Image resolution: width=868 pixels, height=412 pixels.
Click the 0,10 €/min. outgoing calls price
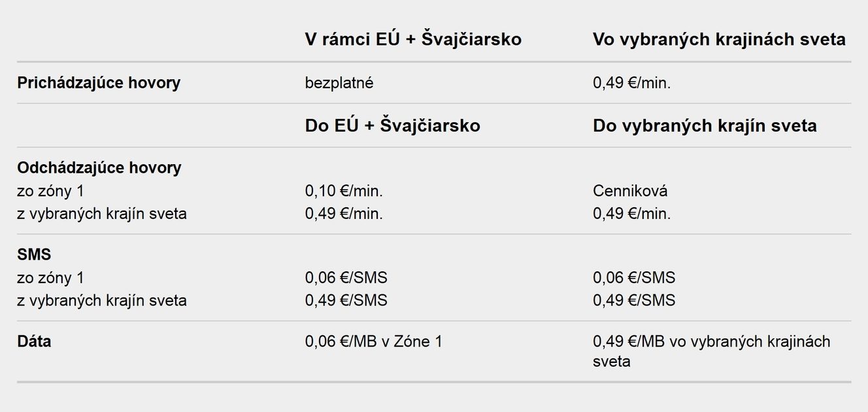tap(344, 192)
